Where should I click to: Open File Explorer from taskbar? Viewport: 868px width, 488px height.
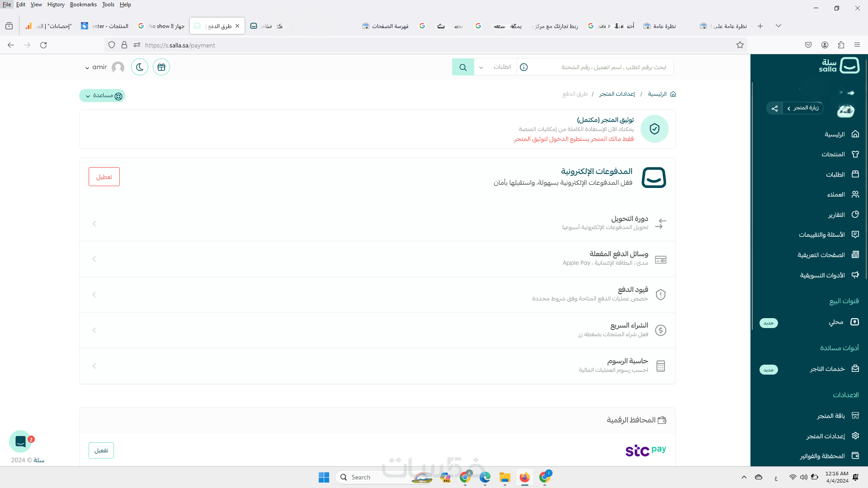[x=505, y=477]
